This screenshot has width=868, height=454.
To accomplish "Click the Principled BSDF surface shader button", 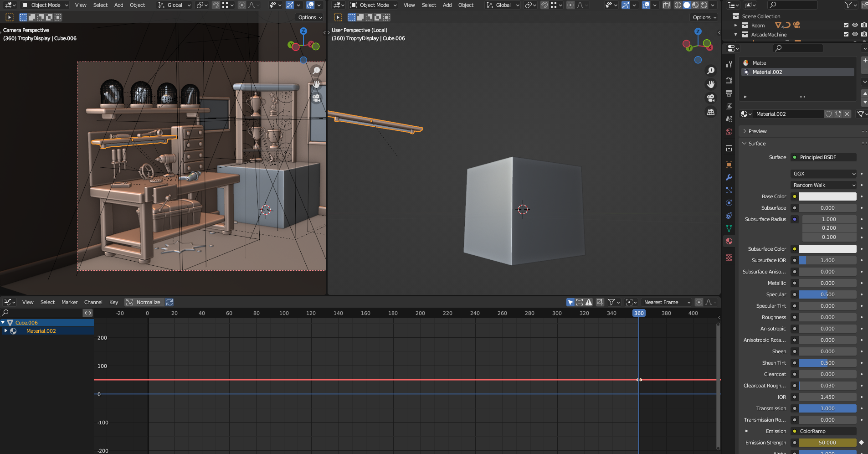I will (x=823, y=157).
